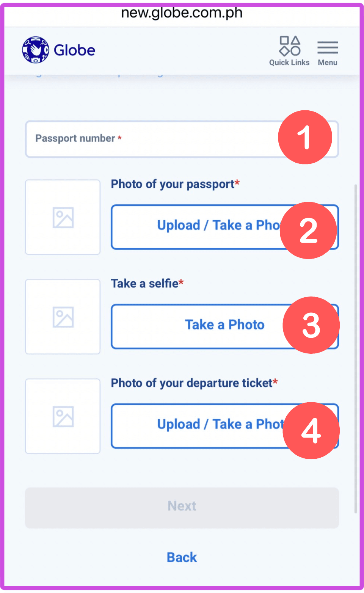Click the passport photo placeholder image
Screen dimensions: 364x593
[x=63, y=217]
